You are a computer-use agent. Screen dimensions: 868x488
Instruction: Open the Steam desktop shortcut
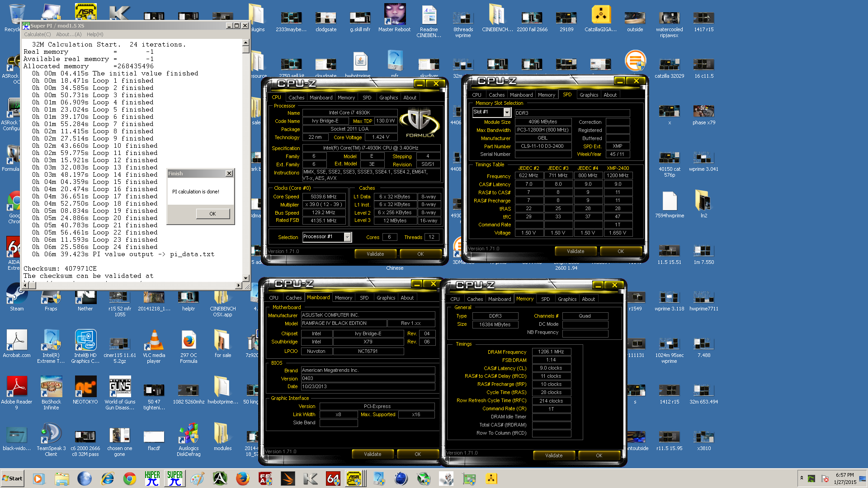17,298
